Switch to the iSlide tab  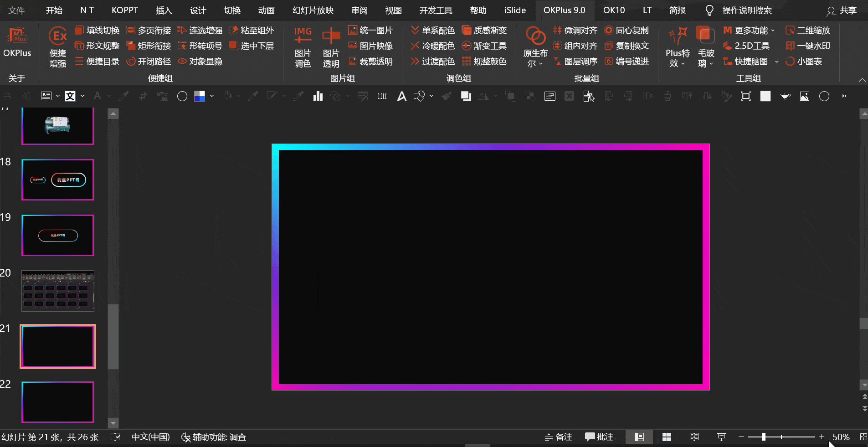515,10
